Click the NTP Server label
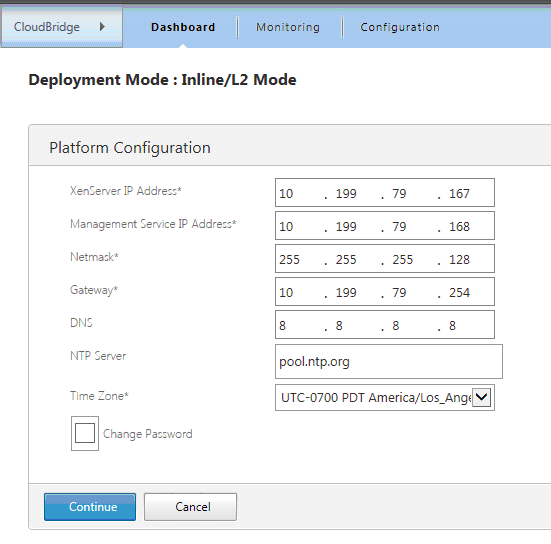Image resolution: width=551 pixels, height=544 pixels. pyautogui.click(x=98, y=356)
